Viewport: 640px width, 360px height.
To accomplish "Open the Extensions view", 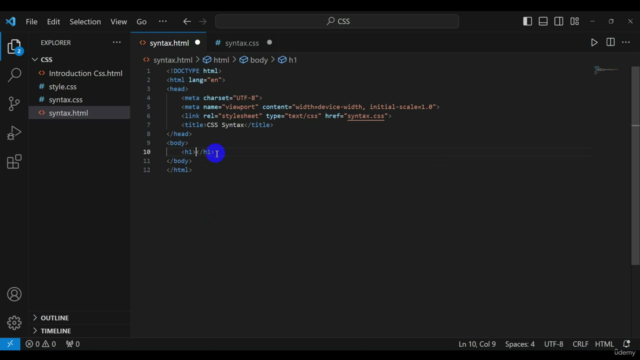I will pos(14,162).
